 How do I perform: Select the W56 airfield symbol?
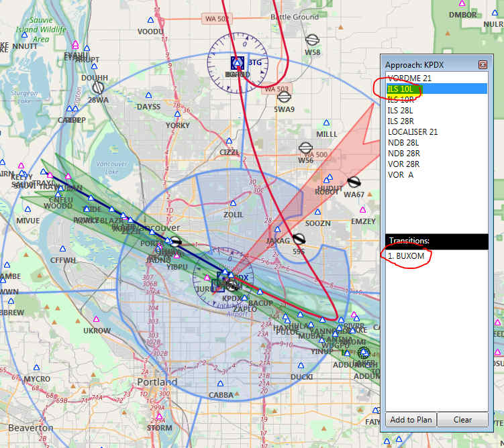pyautogui.click(x=305, y=148)
